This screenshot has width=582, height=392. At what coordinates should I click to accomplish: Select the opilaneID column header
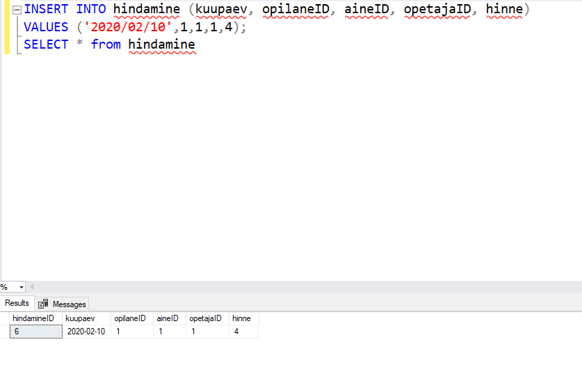pos(132,318)
